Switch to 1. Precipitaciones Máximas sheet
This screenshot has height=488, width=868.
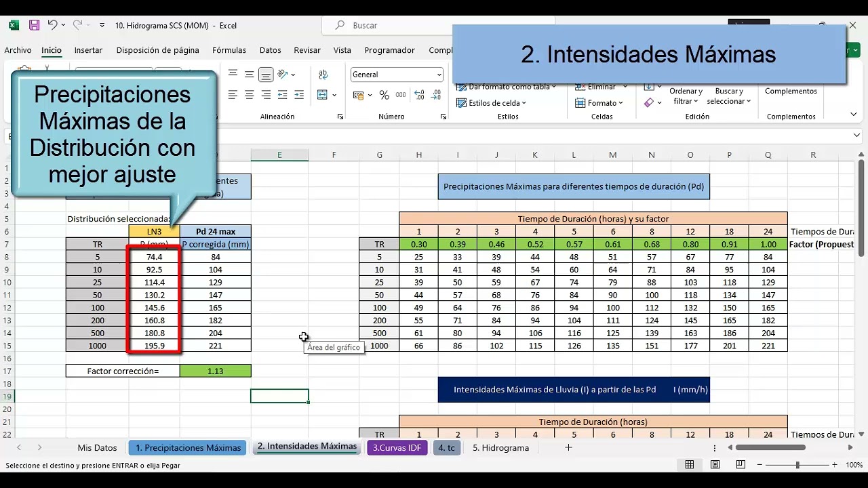(x=188, y=447)
